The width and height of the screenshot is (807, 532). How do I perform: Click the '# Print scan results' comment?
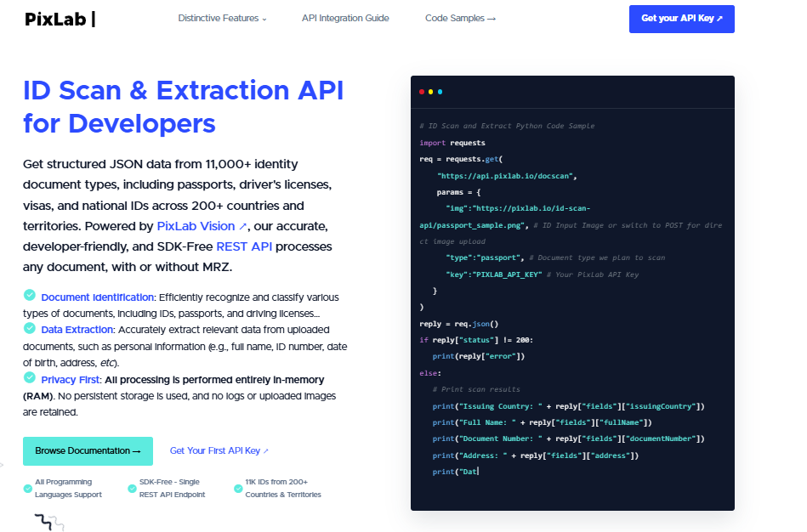tap(476, 389)
